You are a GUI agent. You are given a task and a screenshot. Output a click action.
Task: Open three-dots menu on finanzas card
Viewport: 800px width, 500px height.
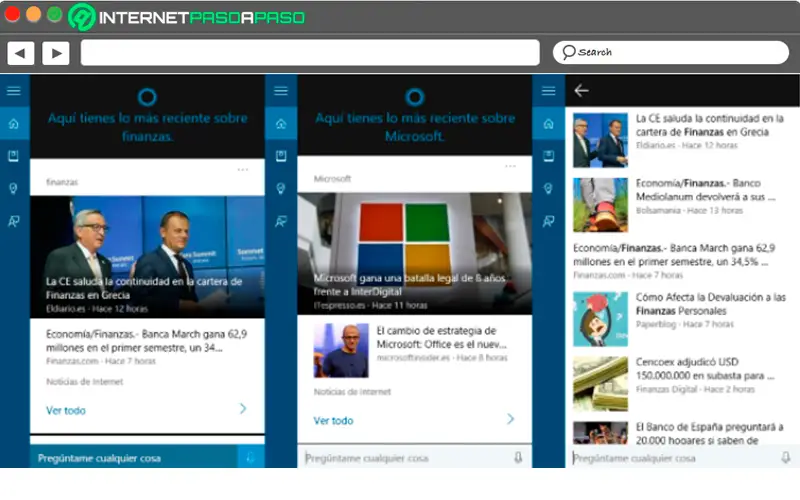click(x=243, y=169)
